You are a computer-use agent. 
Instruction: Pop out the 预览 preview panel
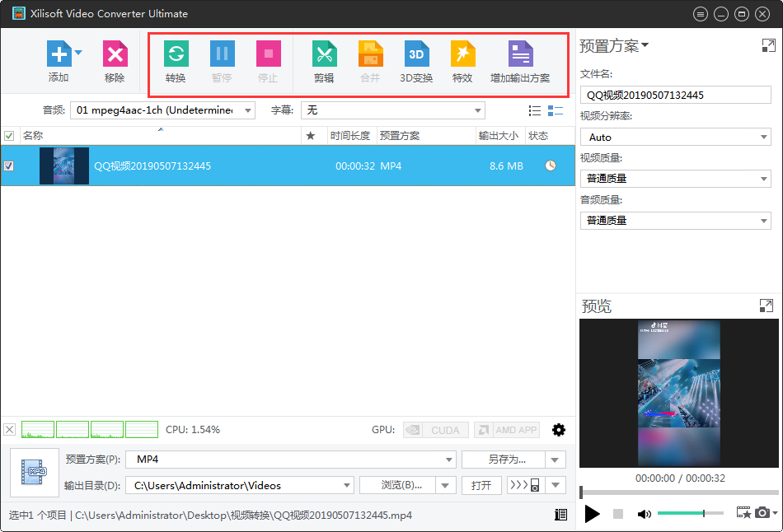tap(766, 306)
